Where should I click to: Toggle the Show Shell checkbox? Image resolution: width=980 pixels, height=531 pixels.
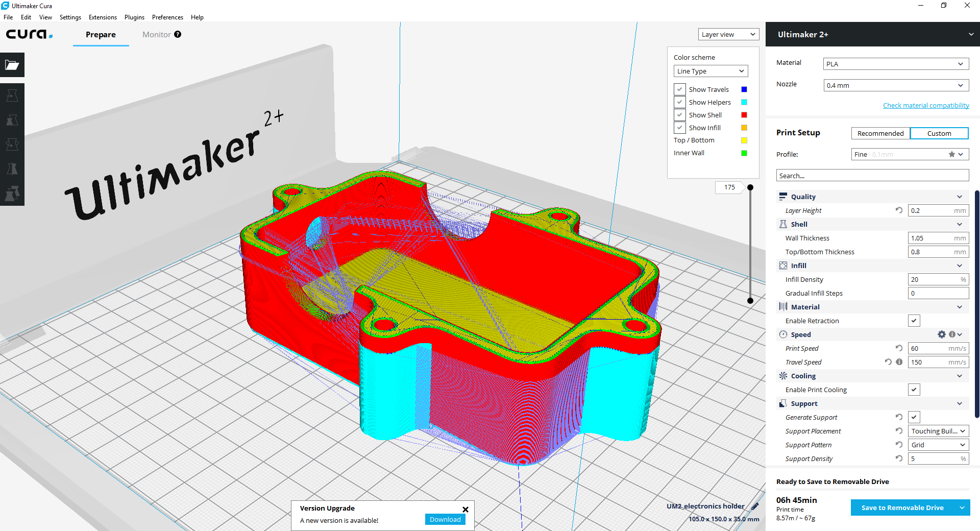(x=680, y=115)
